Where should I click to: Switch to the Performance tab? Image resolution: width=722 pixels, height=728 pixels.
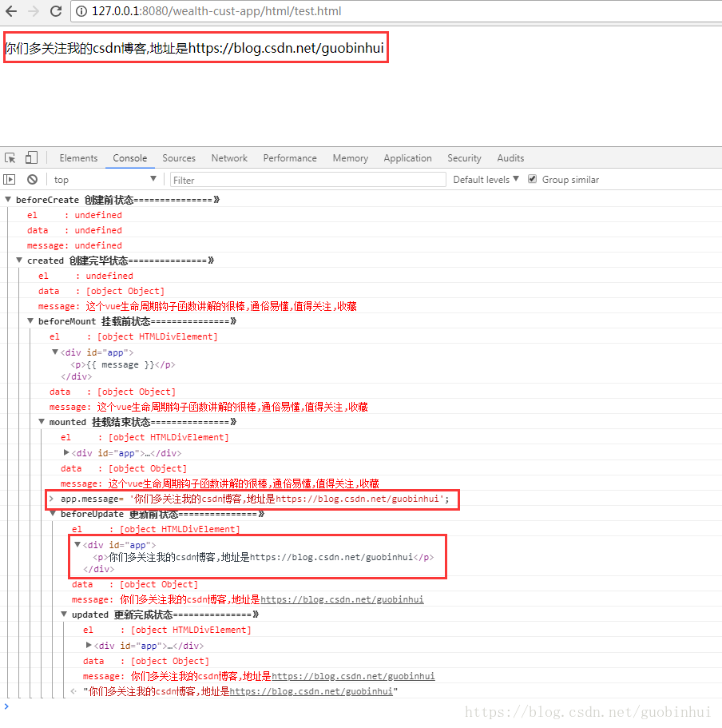[290, 158]
